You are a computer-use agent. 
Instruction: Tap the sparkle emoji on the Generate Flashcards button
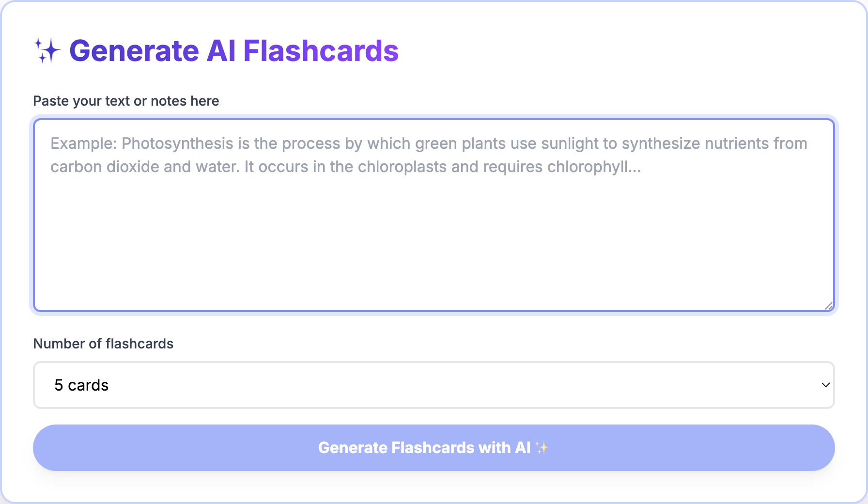click(x=541, y=448)
